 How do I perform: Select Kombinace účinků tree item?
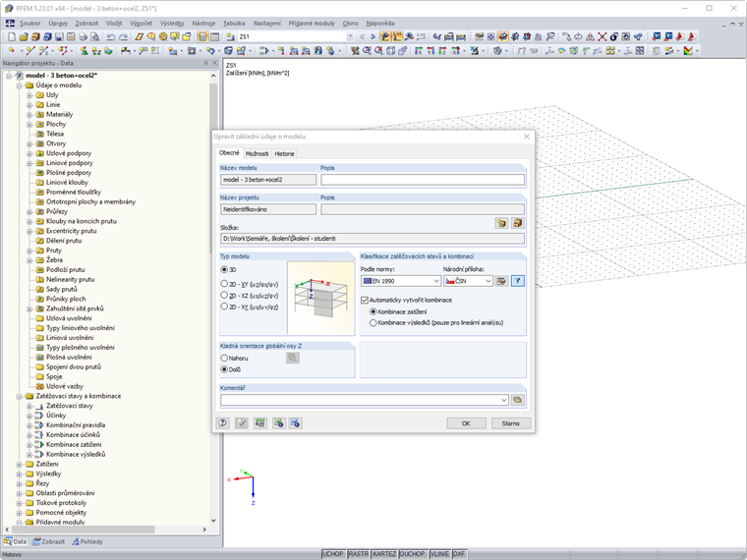click(73, 435)
